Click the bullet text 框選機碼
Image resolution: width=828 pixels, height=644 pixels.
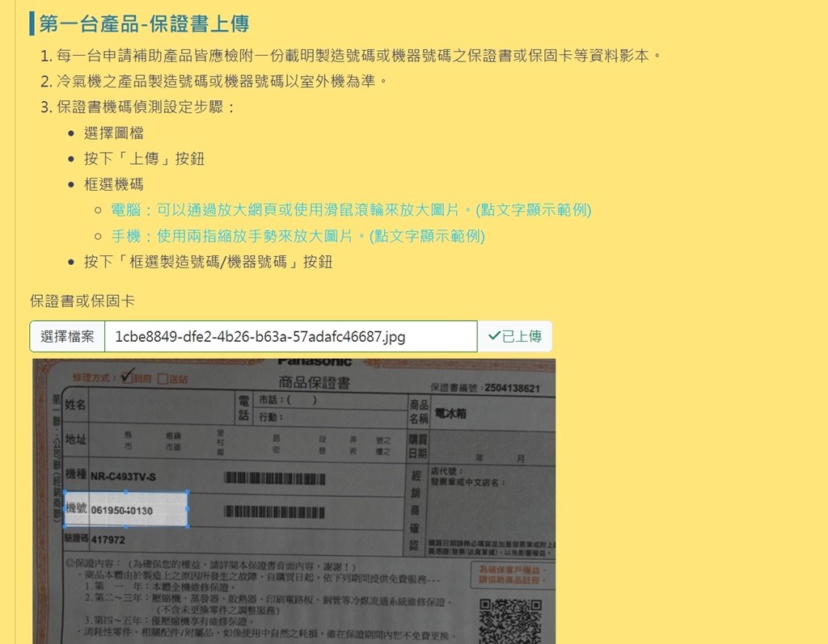click(113, 185)
